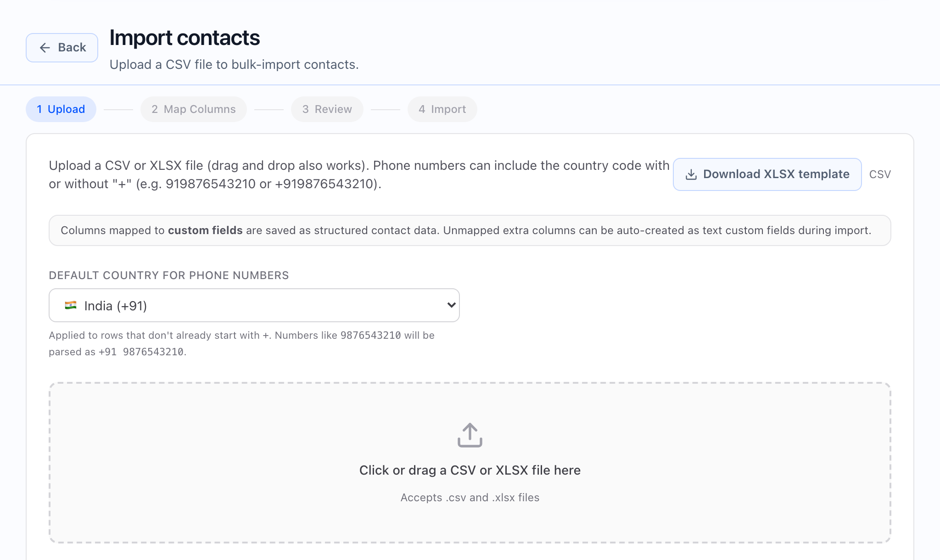Expand the country dropdown chevron arrow
The image size is (940, 560).
click(451, 305)
